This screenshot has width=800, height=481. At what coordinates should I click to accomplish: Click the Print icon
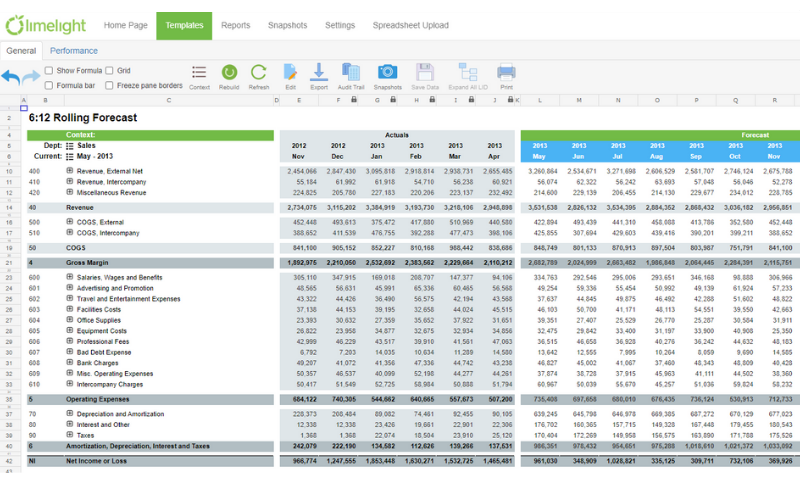(506, 72)
